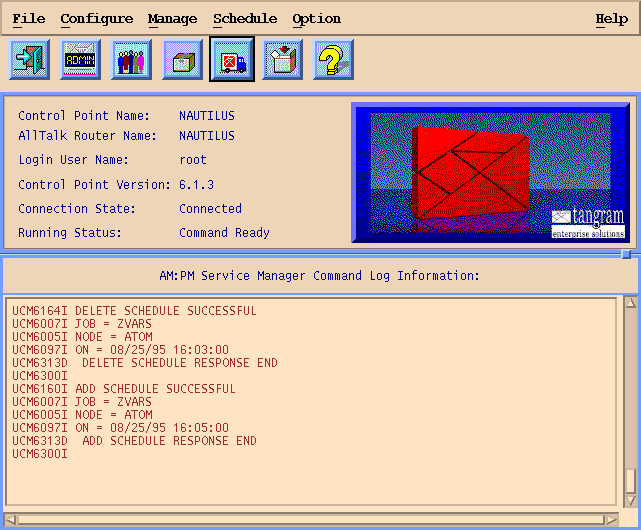641x530 pixels.
Task: Click the tangram logo image
Action: (491, 173)
